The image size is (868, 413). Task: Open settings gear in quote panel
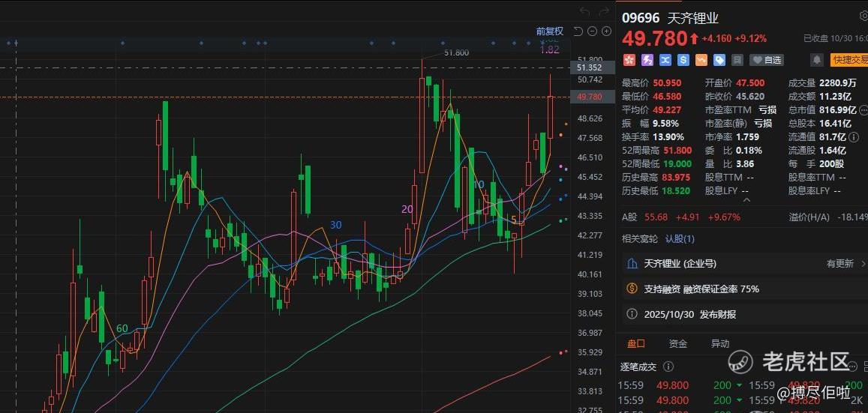[x=863, y=16]
